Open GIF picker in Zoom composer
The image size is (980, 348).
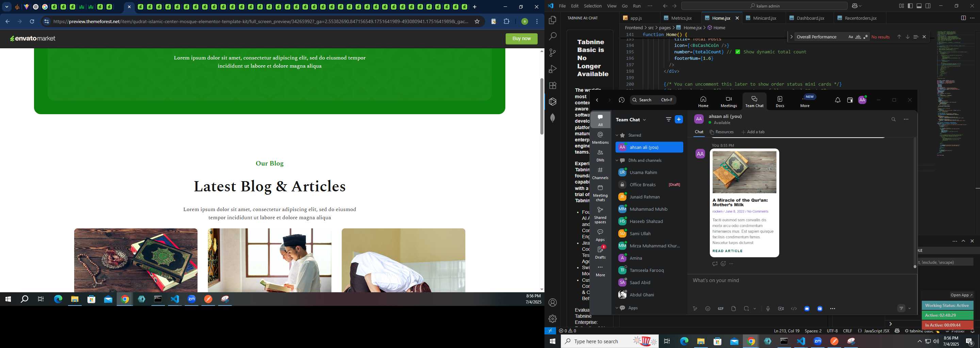click(x=721, y=309)
